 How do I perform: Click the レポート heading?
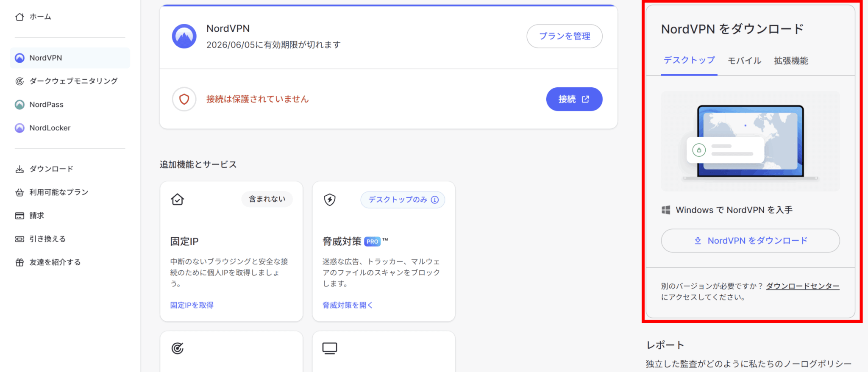pyautogui.click(x=665, y=345)
